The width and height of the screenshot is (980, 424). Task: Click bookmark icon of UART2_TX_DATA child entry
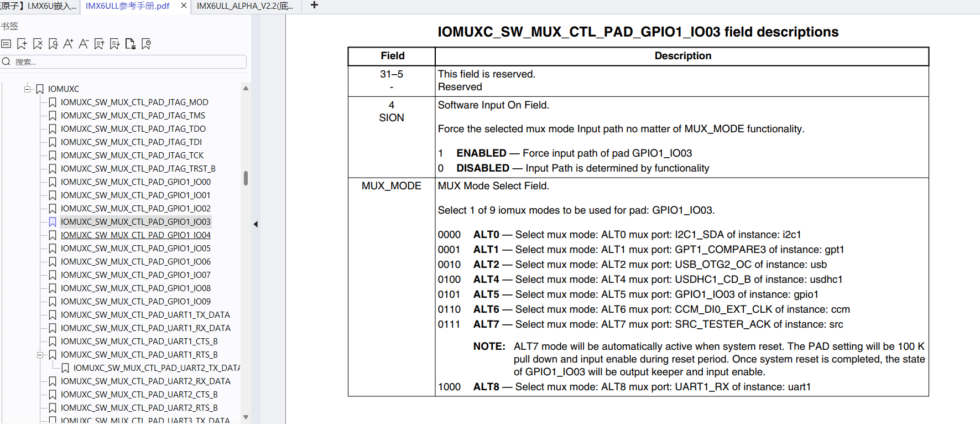pos(65,368)
